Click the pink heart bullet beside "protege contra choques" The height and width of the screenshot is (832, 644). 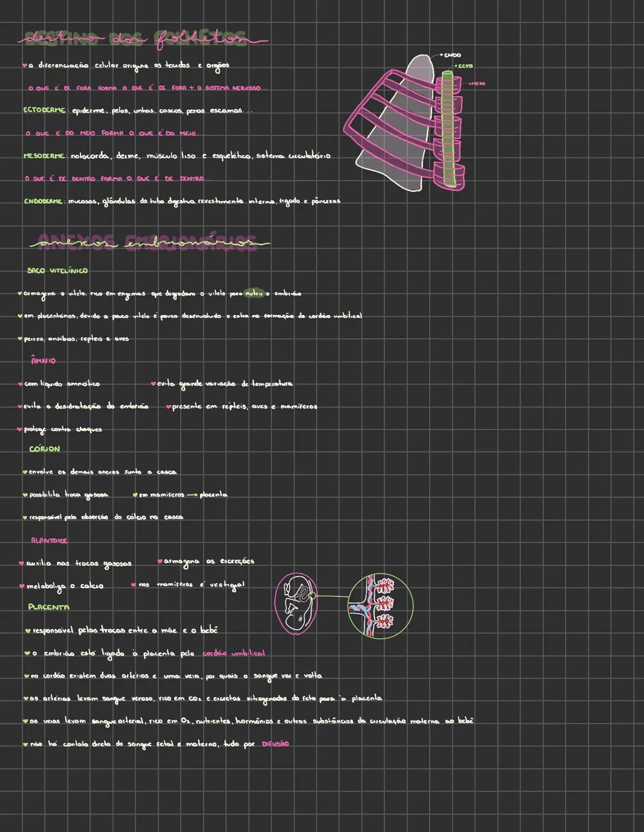(20, 429)
